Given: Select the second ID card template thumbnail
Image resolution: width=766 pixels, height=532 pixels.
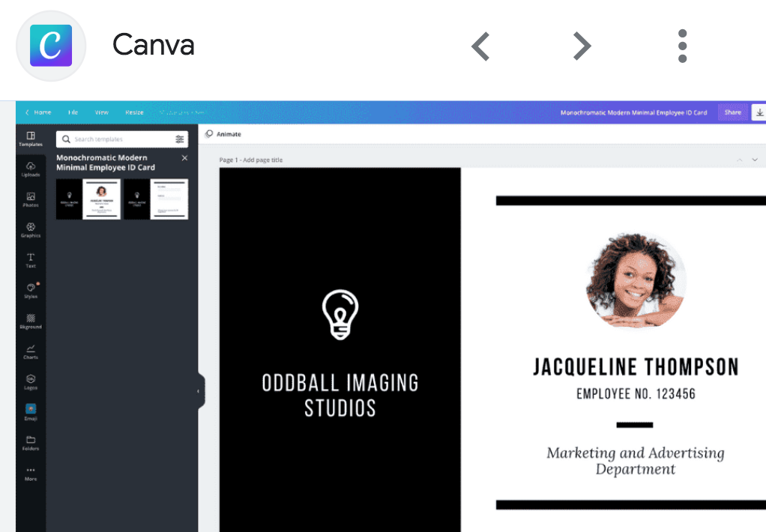Looking at the screenshot, I should (x=156, y=199).
